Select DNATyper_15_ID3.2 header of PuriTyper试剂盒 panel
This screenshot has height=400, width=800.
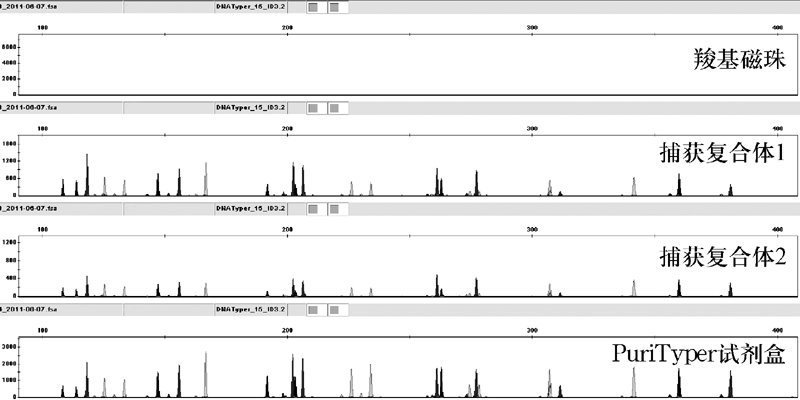[251, 310]
